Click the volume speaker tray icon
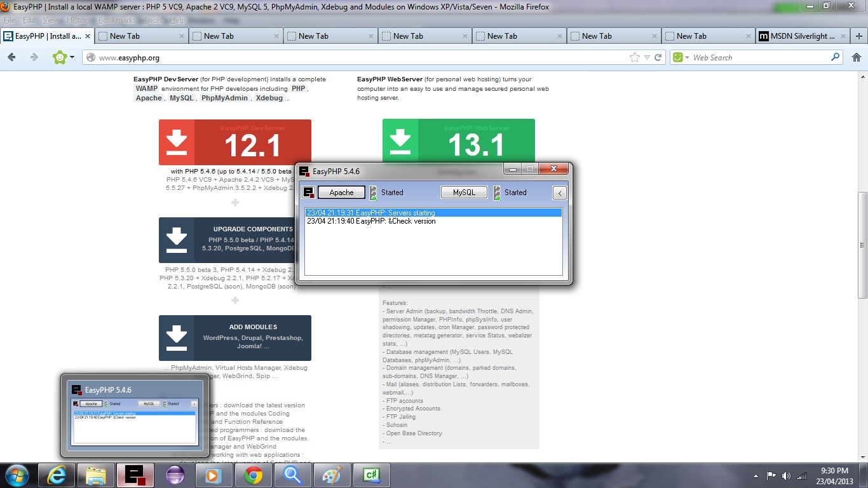The image size is (868, 488). (786, 475)
